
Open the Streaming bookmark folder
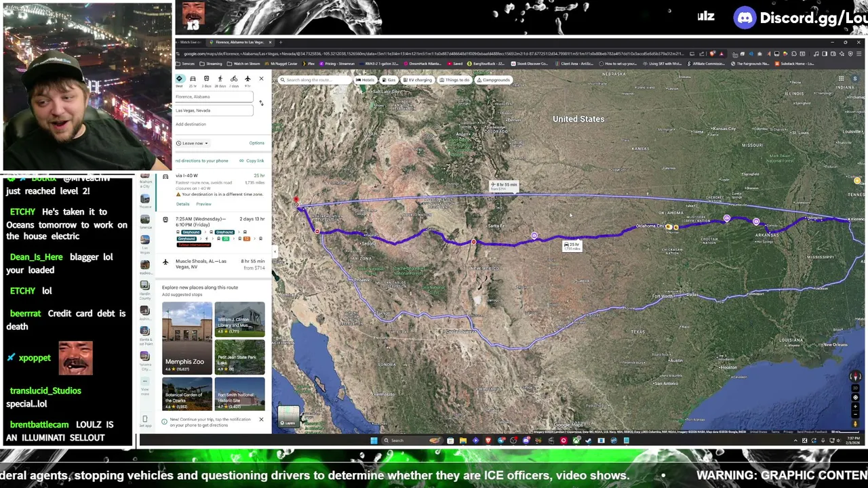click(212, 64)
